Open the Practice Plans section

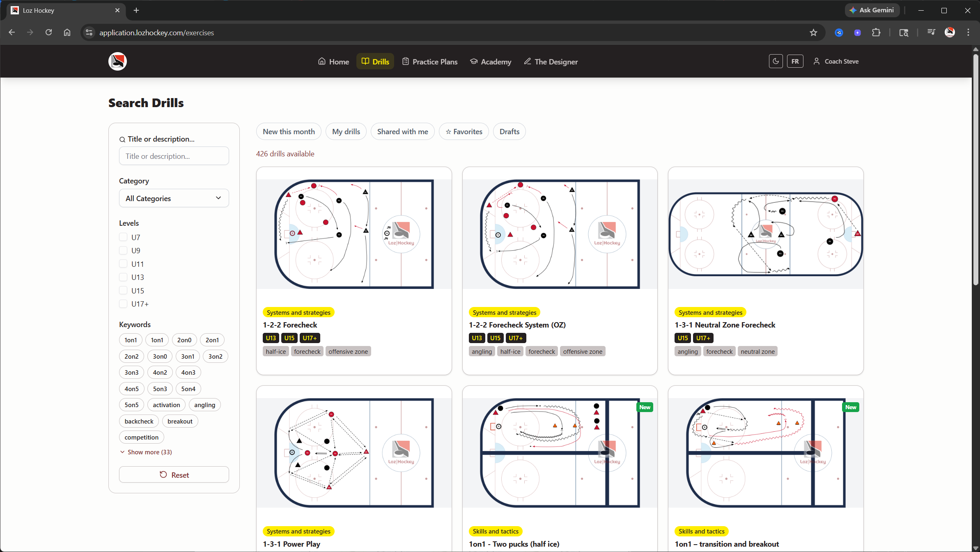click(429, 62)
